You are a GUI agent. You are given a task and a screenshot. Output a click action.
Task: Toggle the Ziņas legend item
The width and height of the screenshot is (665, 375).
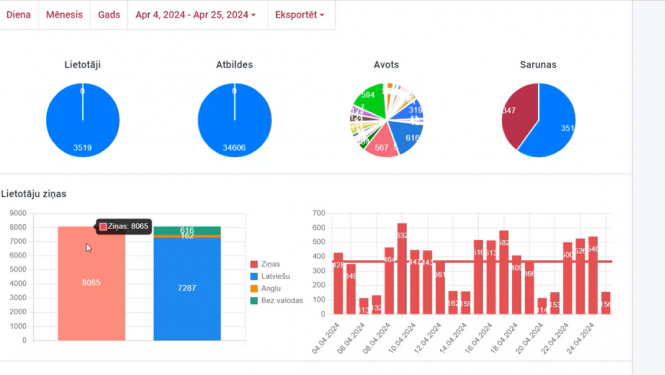coord(265,264)
